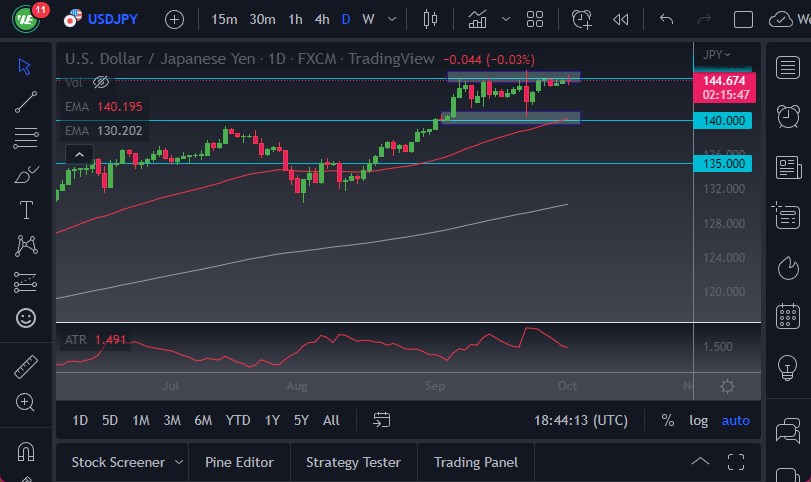Expand the Stock Screener dropdown arrow
The height and width of the screenshot is (482, 811).
pyautogui.click(x=179, y=462)
